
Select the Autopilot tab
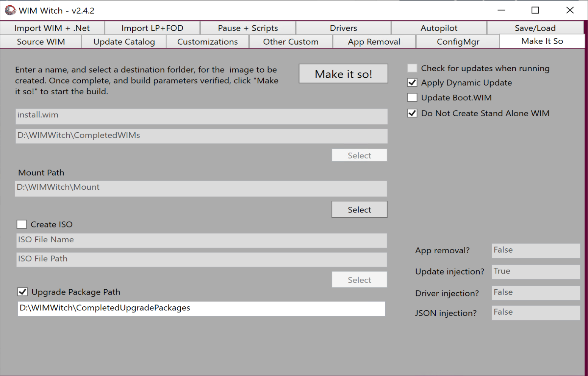[439, 28]
